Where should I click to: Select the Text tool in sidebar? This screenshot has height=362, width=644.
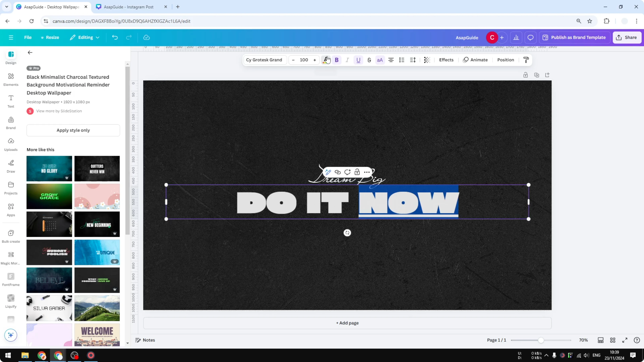click(x=10, y=101)
